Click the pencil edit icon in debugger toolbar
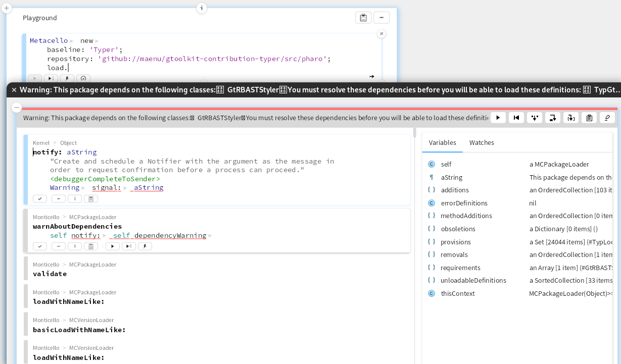 tap(607, 118)
